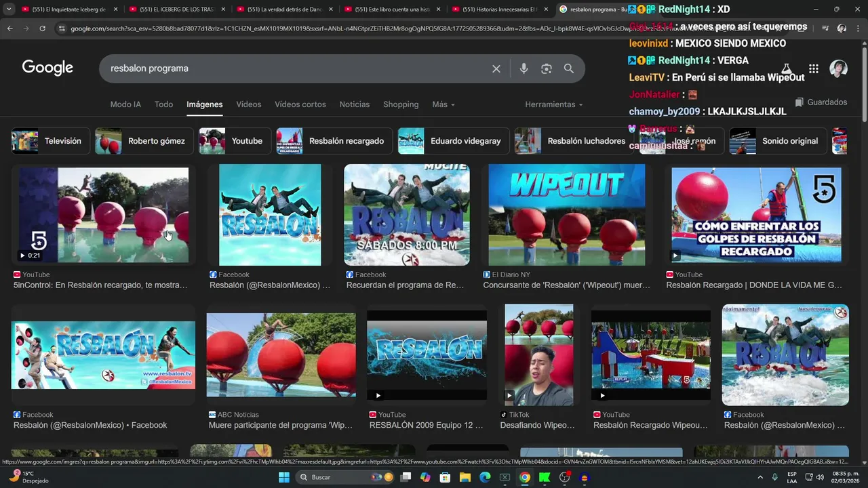868x488 pixels.
Task: Open Search Labs flask icon
Action: (787, 68)
